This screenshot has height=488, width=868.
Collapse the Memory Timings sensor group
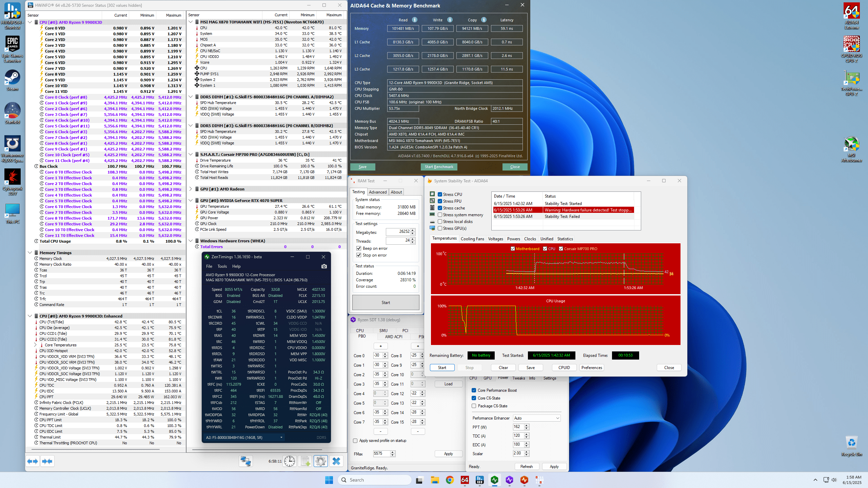point(30,253)
